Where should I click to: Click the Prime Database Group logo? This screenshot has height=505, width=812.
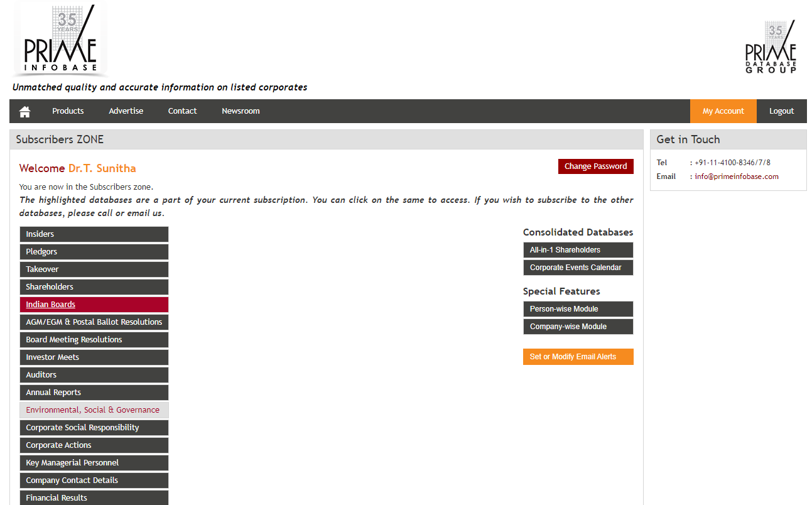(x=771, y=48)
